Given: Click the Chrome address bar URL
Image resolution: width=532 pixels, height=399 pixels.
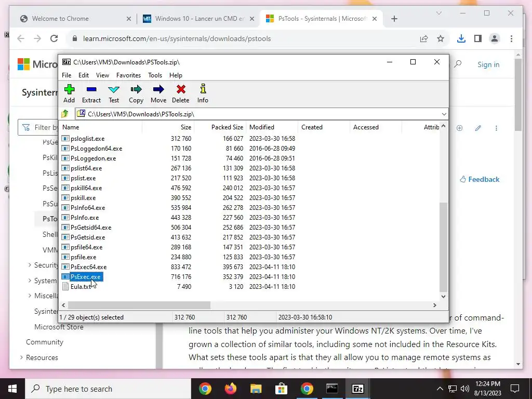Looking at the screenshot, I should [177, 38].
